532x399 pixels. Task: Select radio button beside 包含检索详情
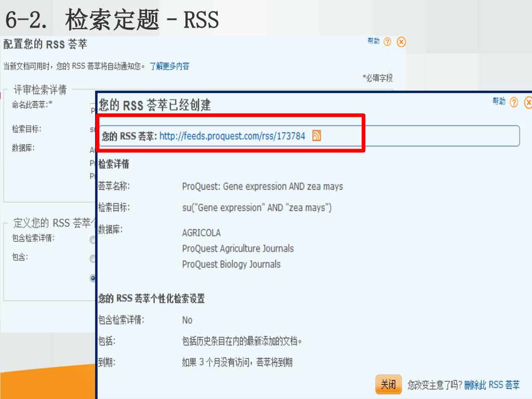(x=92, y=240)
